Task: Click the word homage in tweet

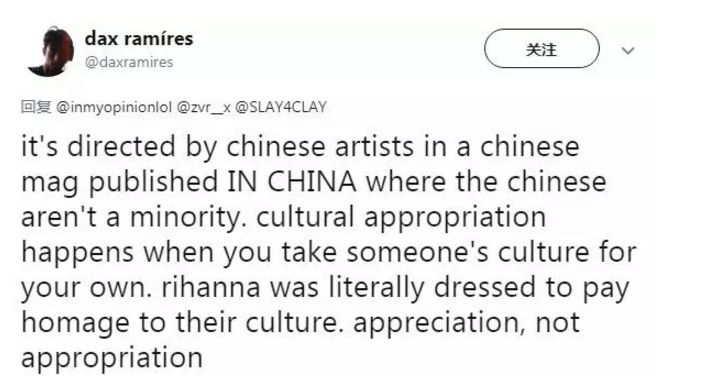Action: tap(76, 324)
